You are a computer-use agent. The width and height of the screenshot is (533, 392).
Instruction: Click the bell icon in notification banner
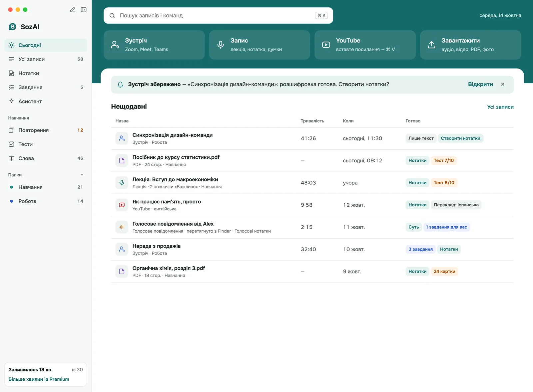tap(120, 85)
